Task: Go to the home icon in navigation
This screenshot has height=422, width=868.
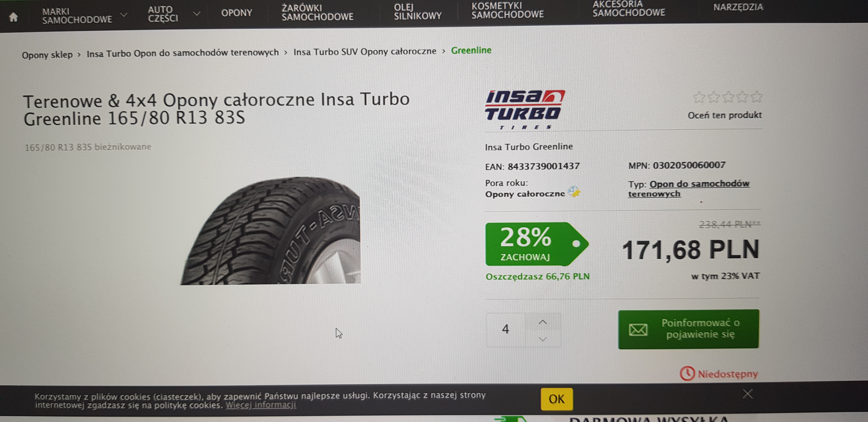Action: 14,17
